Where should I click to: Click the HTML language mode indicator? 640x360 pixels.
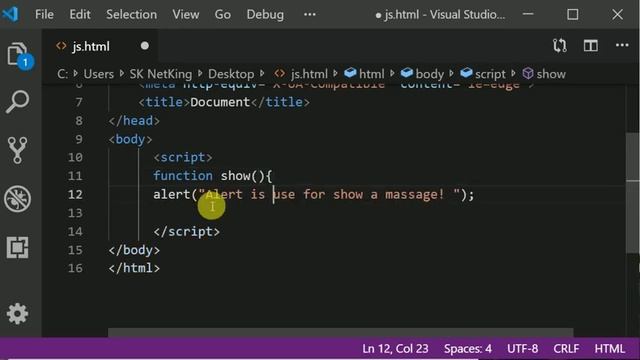pyautogui.click(x=609, y=349)
